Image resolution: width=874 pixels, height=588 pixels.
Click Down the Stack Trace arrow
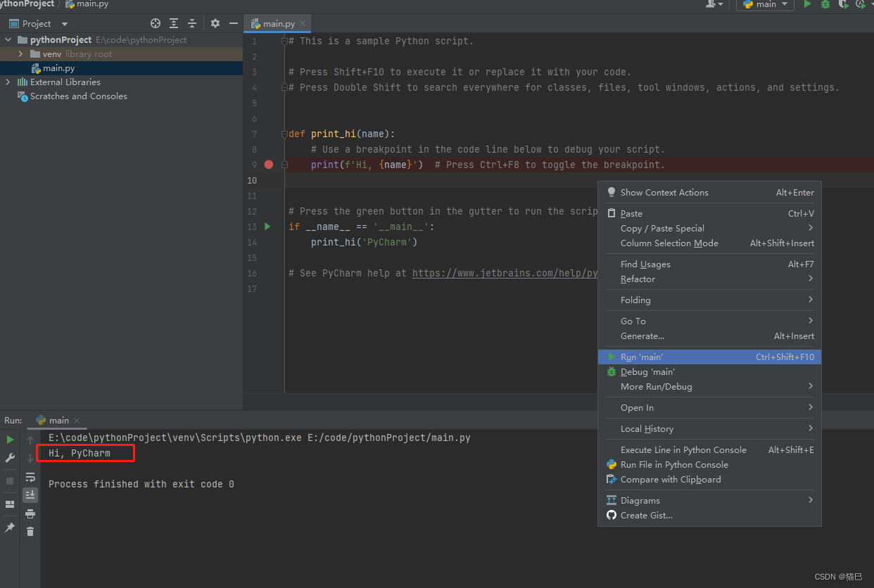30,458
